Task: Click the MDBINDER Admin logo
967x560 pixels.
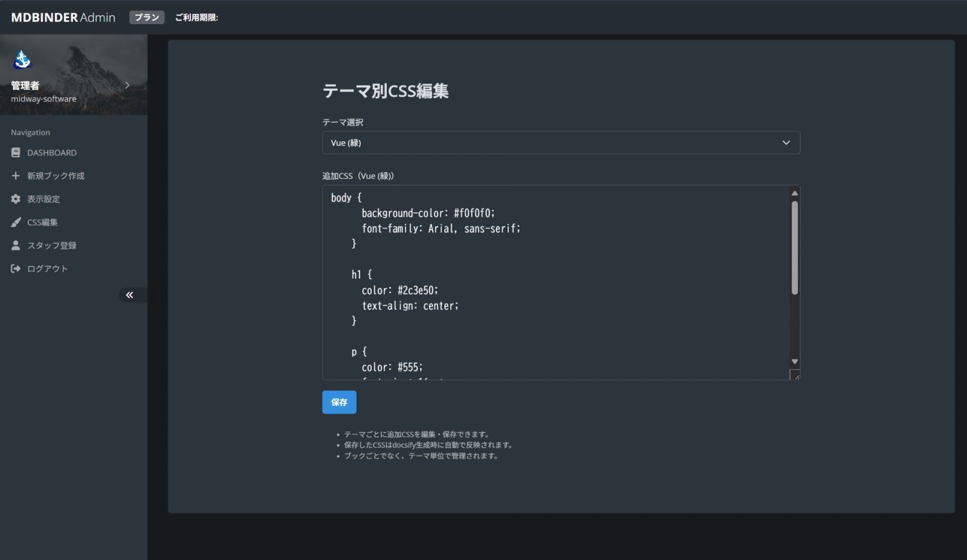Action: 63,18
